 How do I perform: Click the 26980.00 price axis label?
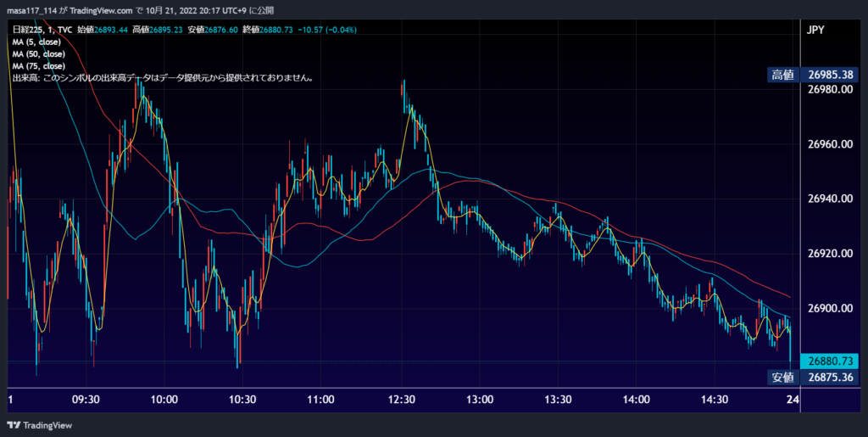click(x=829, y=89)
